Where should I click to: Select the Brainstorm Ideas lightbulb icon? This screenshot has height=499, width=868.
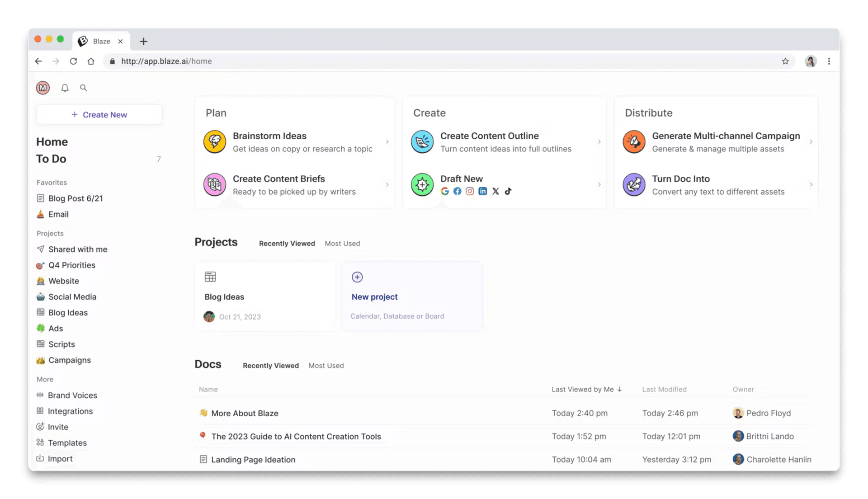pyautogui.click(x=215, y=141)
